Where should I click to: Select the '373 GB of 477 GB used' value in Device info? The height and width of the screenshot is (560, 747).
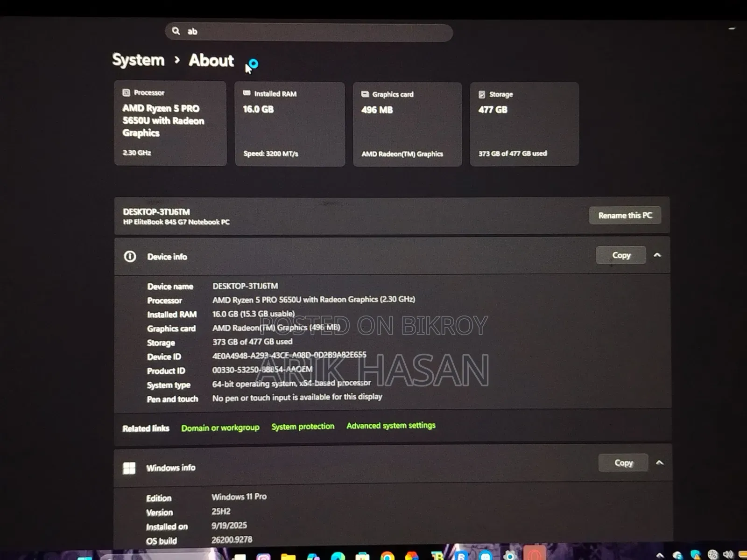(253, 342)
